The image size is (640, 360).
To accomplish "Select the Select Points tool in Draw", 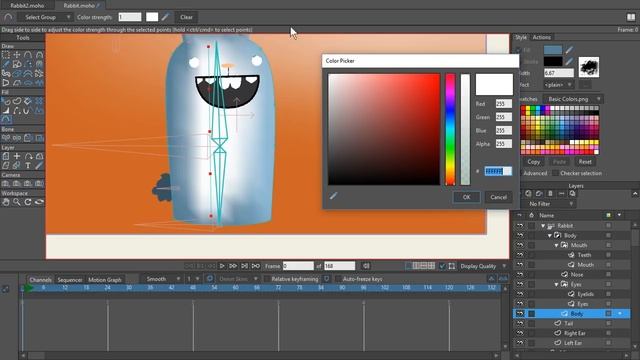I will [6, 54].
